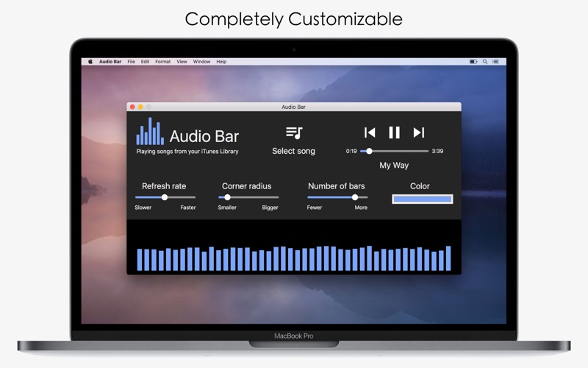Viewport: 588px width, 368px height.
Task: Click 'Playing songs from your iTunes Library' text
Action: point(187,152)
